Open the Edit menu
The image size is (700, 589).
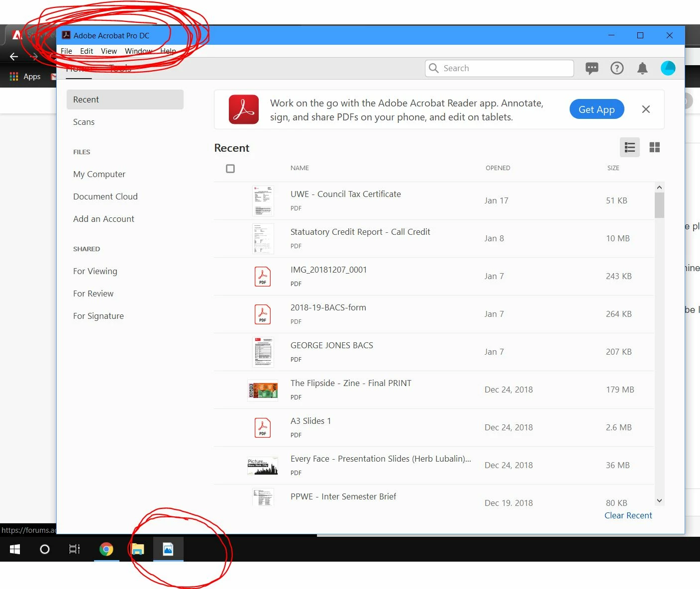click(87, 51)
